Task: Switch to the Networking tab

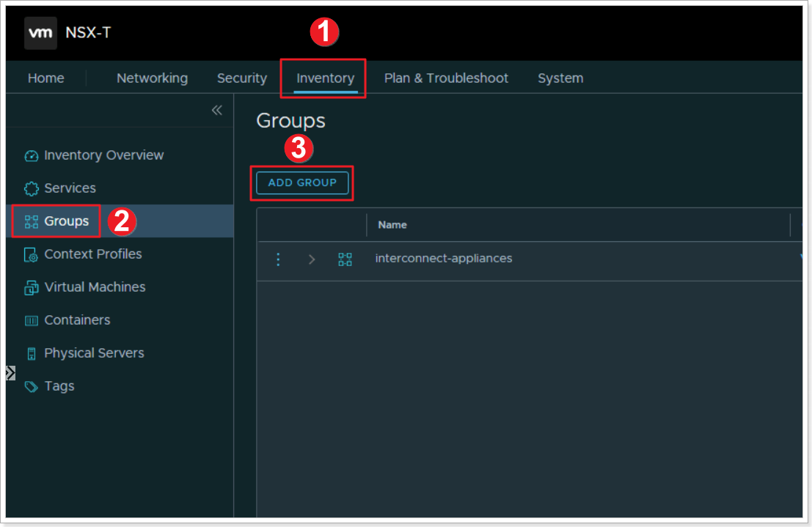Action: 153,78
